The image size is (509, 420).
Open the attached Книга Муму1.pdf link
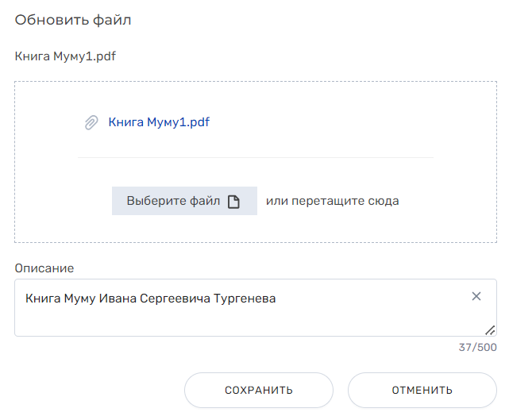pos(159,122)
